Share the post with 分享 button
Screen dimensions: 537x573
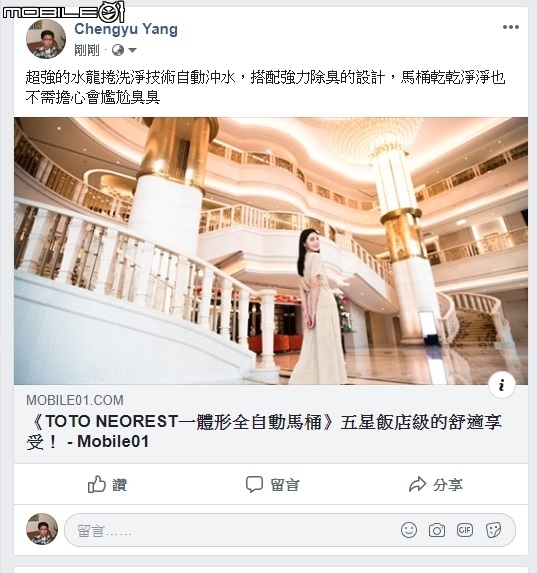436,485
